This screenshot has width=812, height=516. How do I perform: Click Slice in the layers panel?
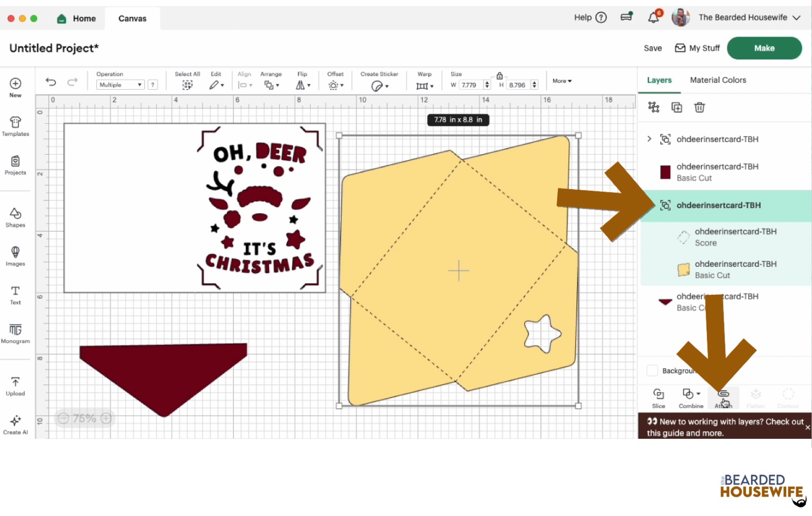[x=658, y=398]
